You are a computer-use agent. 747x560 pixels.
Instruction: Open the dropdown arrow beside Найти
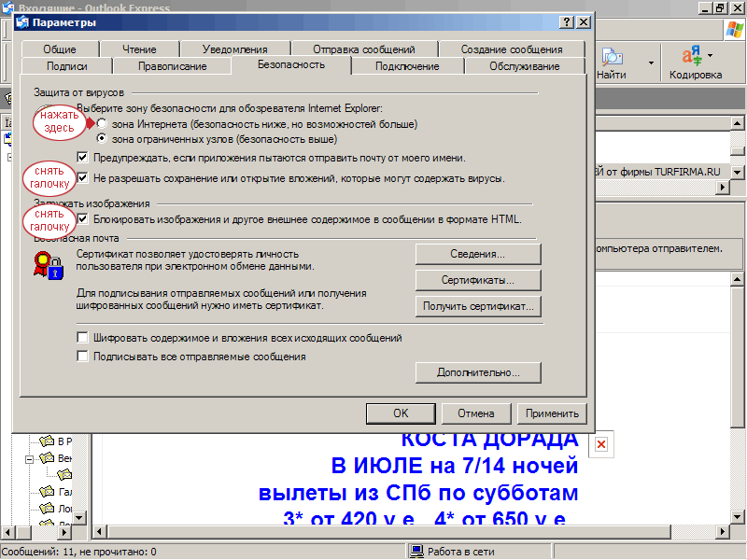(x=651, y=63)
